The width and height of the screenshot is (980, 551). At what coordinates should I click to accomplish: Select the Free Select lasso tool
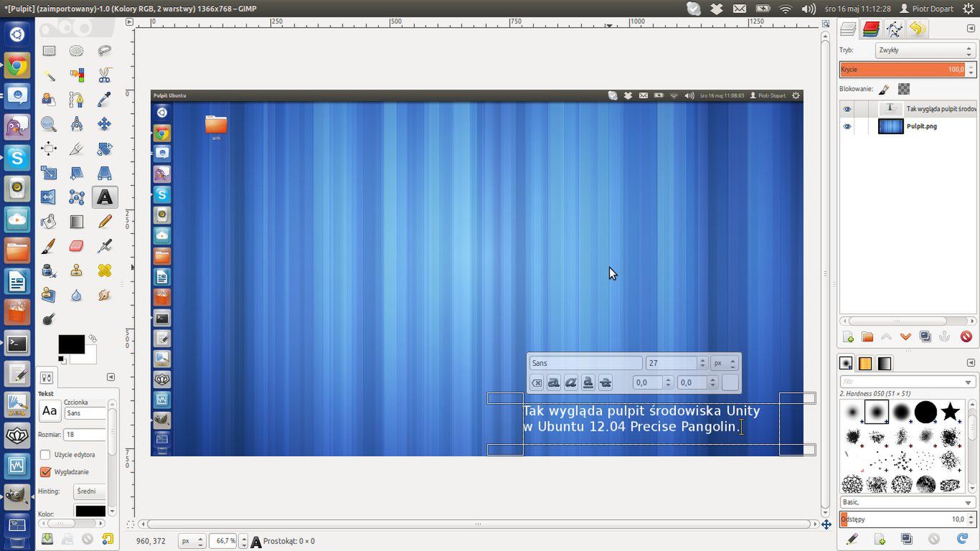pos(105,51)
